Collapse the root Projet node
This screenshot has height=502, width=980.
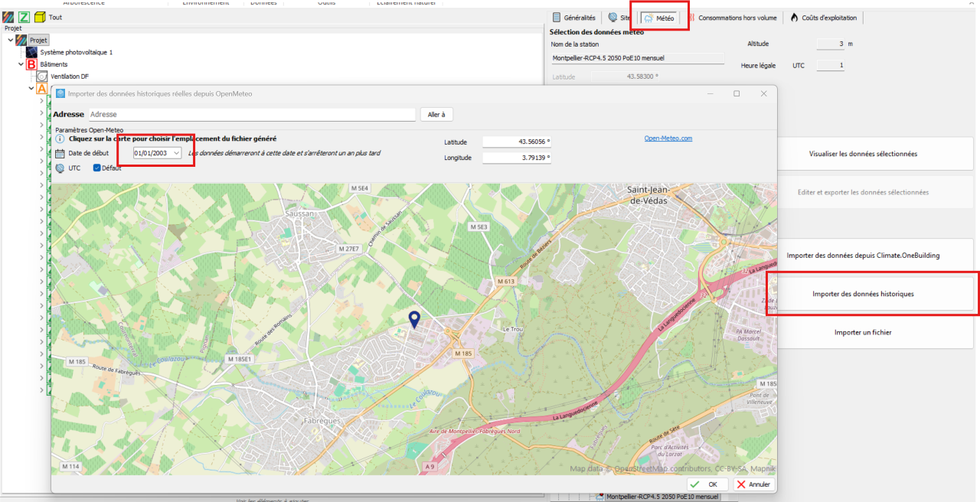click(11, 40)
